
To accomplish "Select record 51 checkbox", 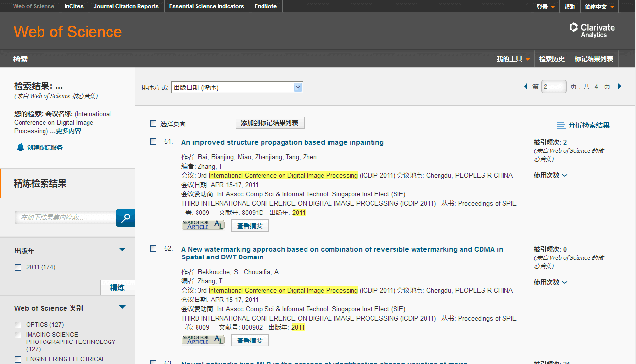I will click(153, 142).
